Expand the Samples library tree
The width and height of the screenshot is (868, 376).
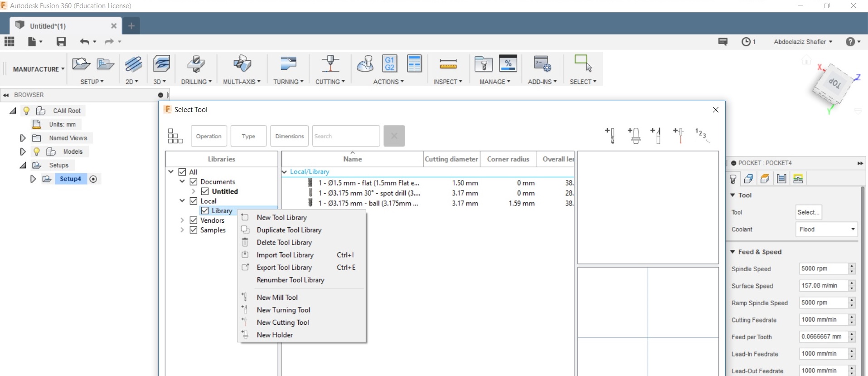point(182,230)
